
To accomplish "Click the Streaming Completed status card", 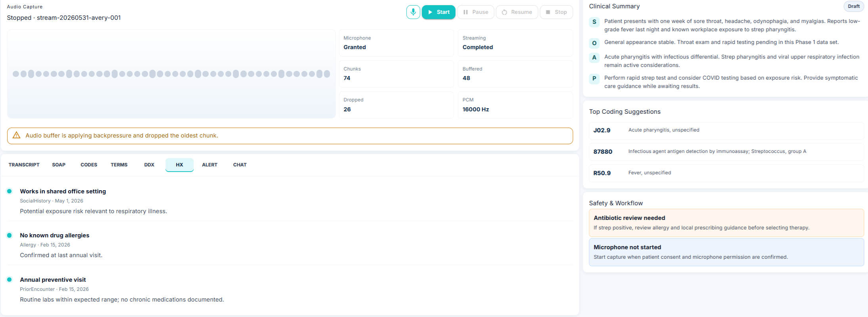I will (516, 43).
